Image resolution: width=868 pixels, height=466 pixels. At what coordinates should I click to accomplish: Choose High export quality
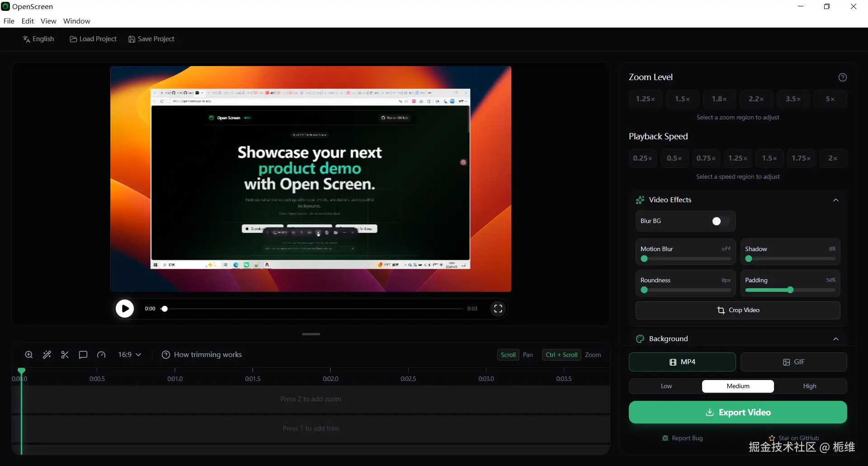[810, 386]
